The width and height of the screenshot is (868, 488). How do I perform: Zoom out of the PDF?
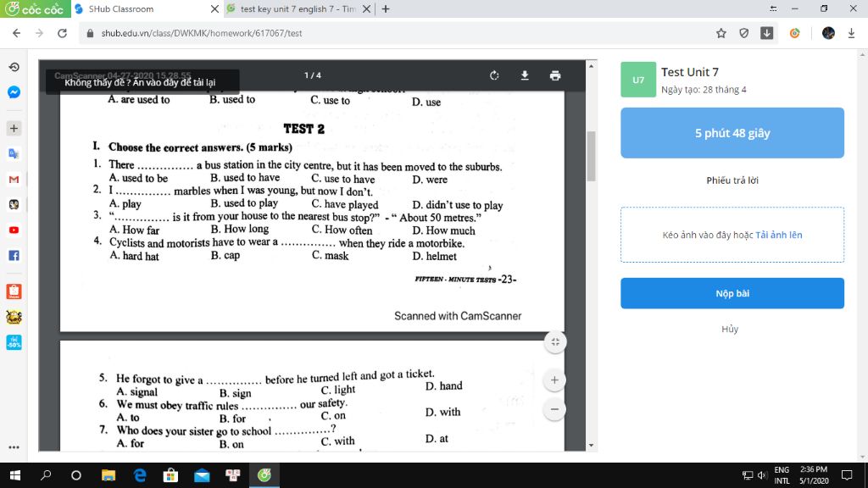[x=554, y=409]
